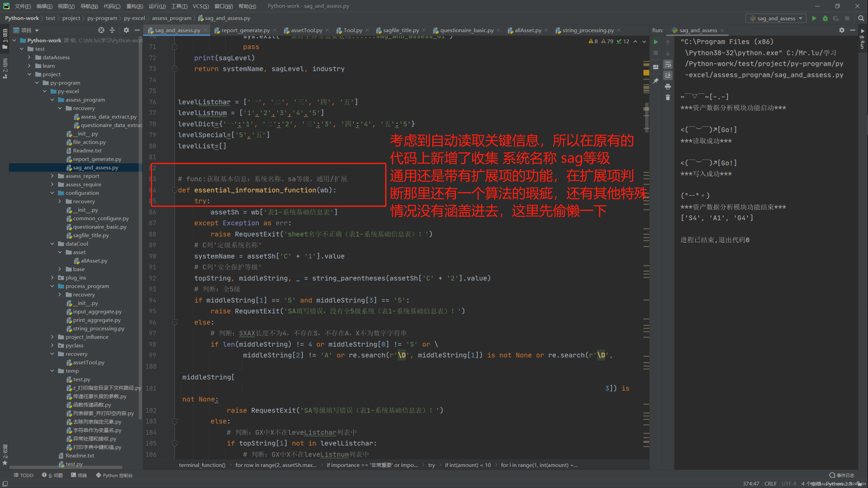
Task: Run sag_and_assess with green play button
Action: pyautogui.click(x=814, y=18)
